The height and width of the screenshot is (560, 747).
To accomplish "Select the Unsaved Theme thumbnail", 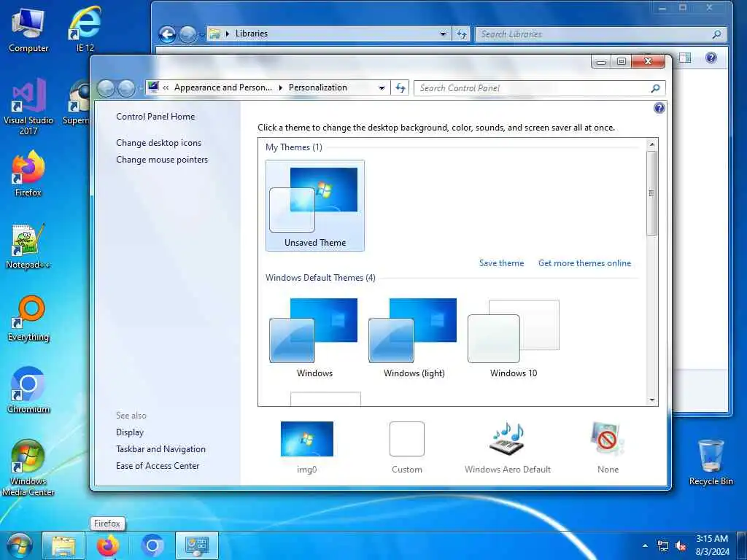I will point(315,206).
